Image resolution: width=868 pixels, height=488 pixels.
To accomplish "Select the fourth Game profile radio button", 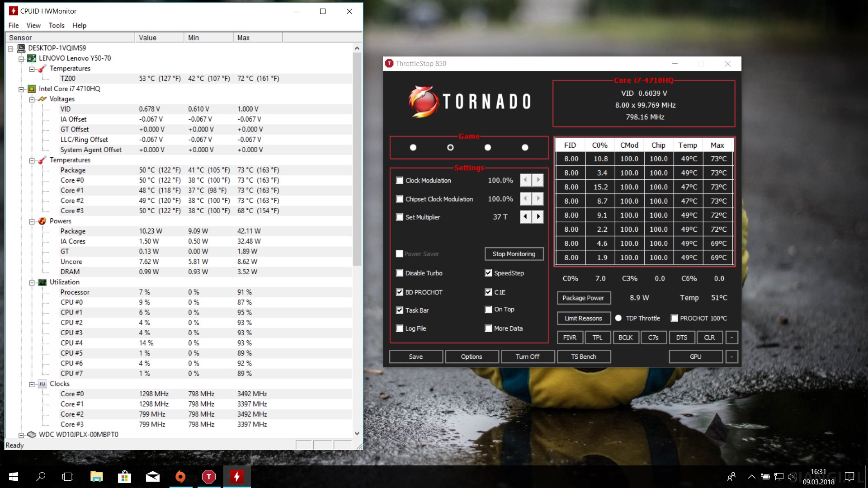I will pyautogui.click(x=525, y=147).
